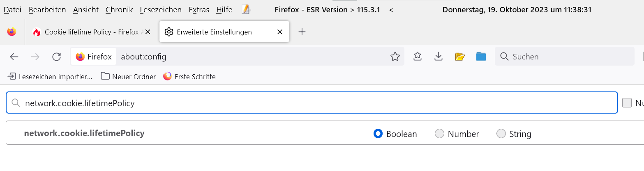Select the Number type option

(x=440, y=134)
